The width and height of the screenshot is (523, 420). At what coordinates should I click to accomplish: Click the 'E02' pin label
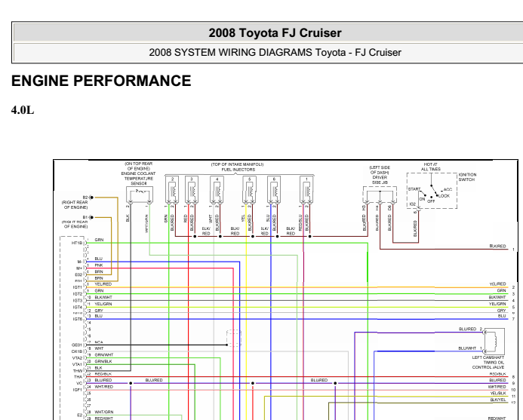coord(78,275)
